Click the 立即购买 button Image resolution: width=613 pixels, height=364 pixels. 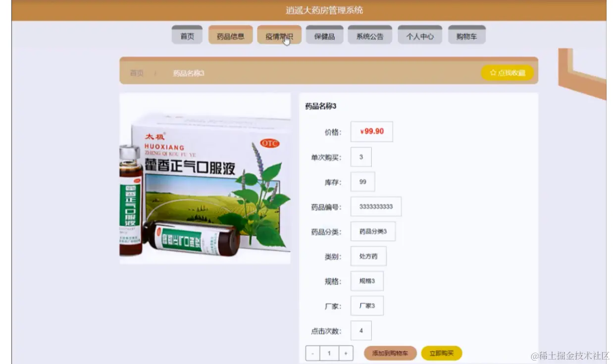tap(442, 354)
